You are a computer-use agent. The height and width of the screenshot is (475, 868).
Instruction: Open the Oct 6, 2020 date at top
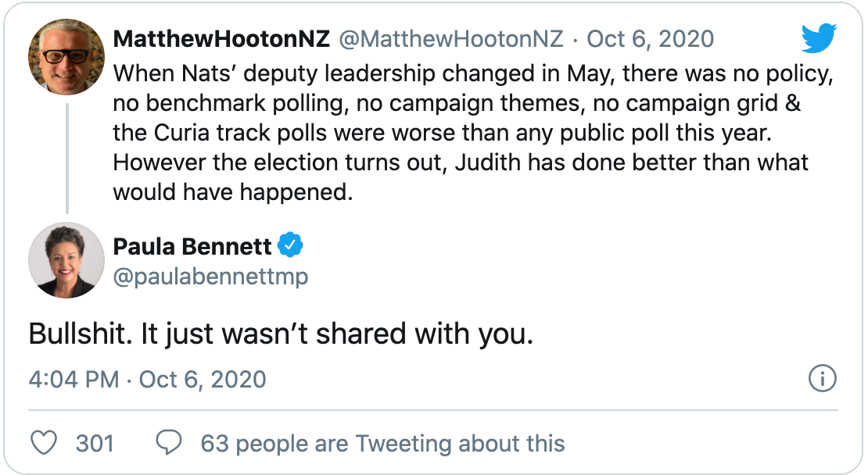click(651, 39)
